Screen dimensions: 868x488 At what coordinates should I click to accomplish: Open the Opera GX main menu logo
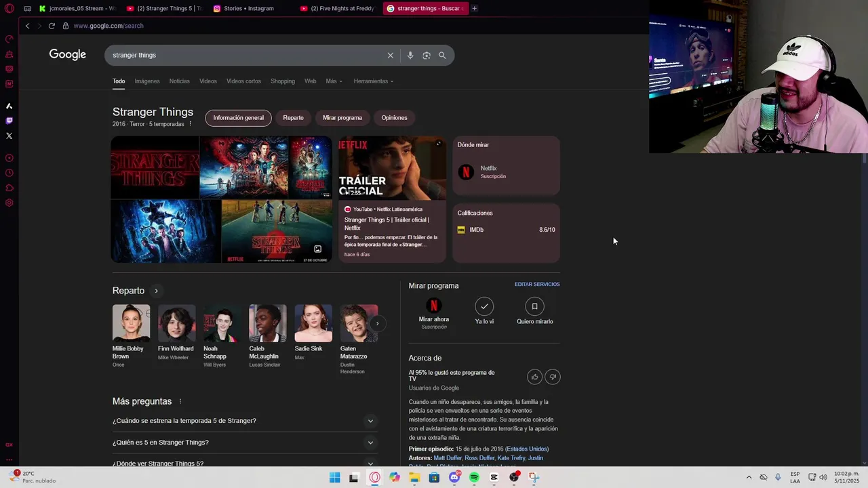click(x=9, y=8)
